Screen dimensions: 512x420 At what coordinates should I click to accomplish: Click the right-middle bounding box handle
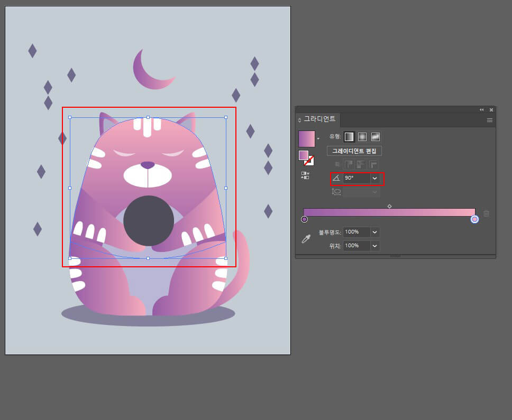point(226,188)
